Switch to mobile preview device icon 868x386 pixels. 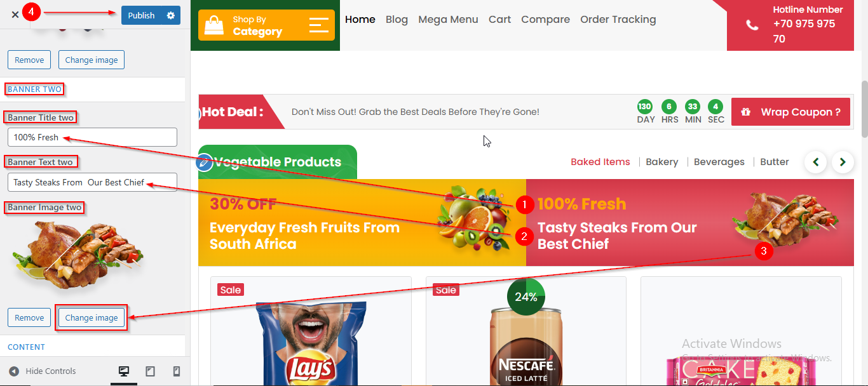[x=177, y=371]
